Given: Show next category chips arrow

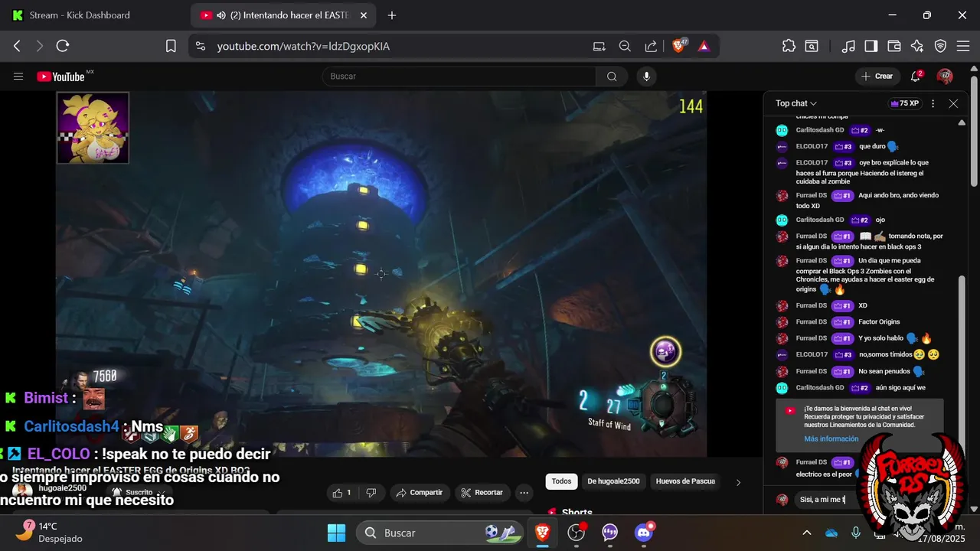Looking at the screenshot, I should tap(738, 482).
